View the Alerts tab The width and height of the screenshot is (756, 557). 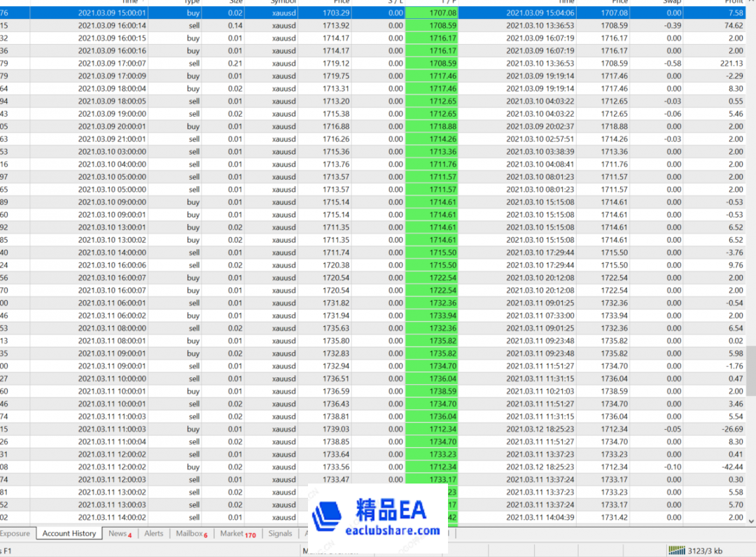pos(154,533)
